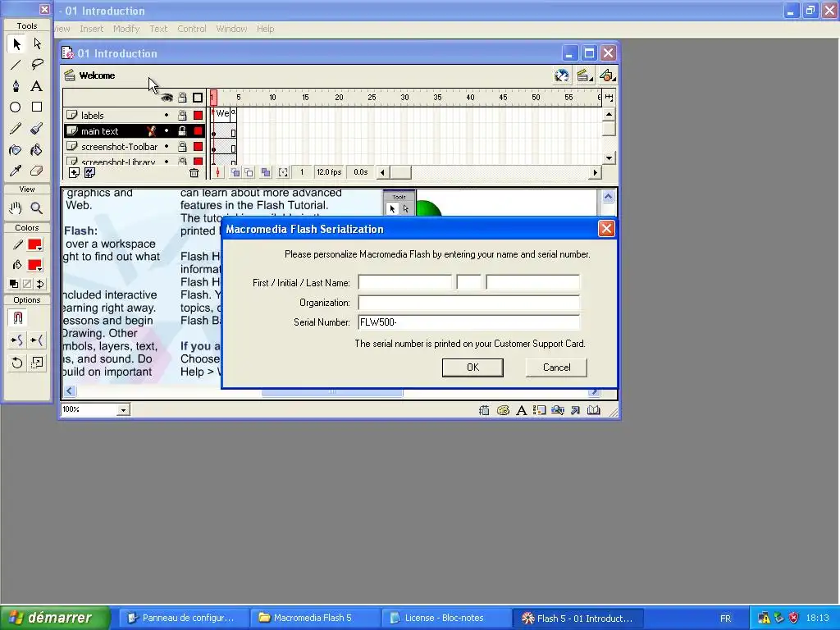The height and width of the screenshot is (630, 840).
Task: Select the Ink Bottle tool
Action: (16, 150)
